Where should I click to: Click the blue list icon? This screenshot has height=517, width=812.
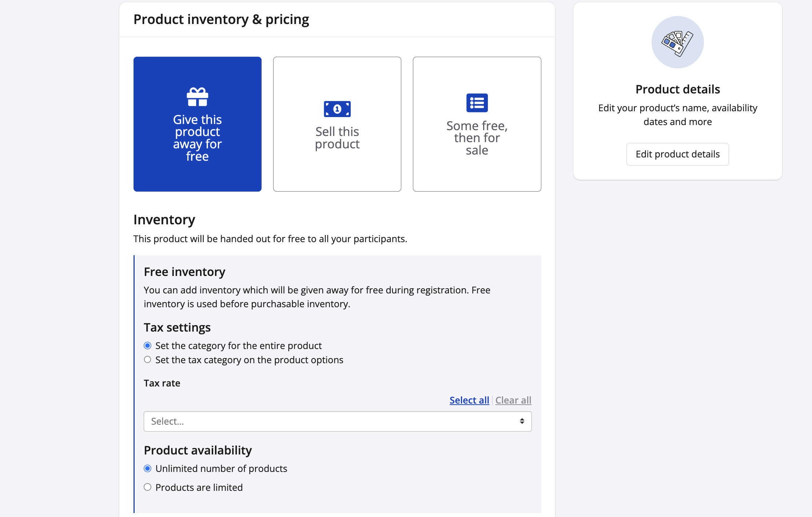477,103
